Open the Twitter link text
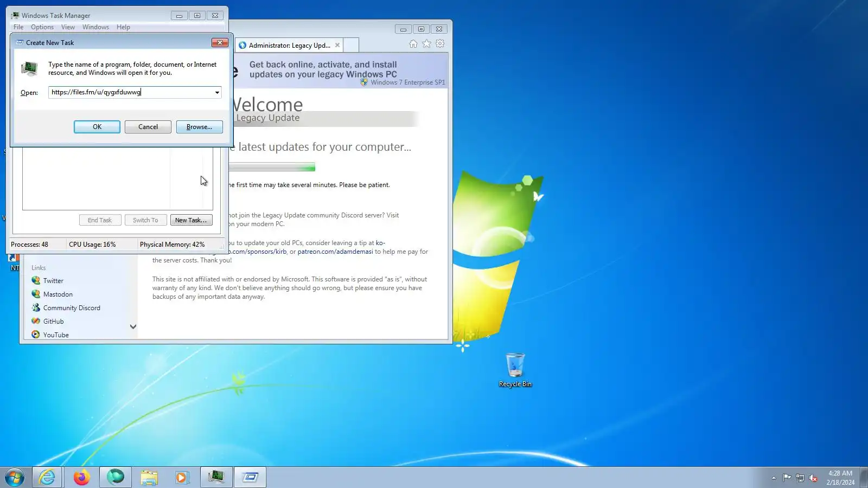Viewport: 868px width, 488px height. pos(53,281)
